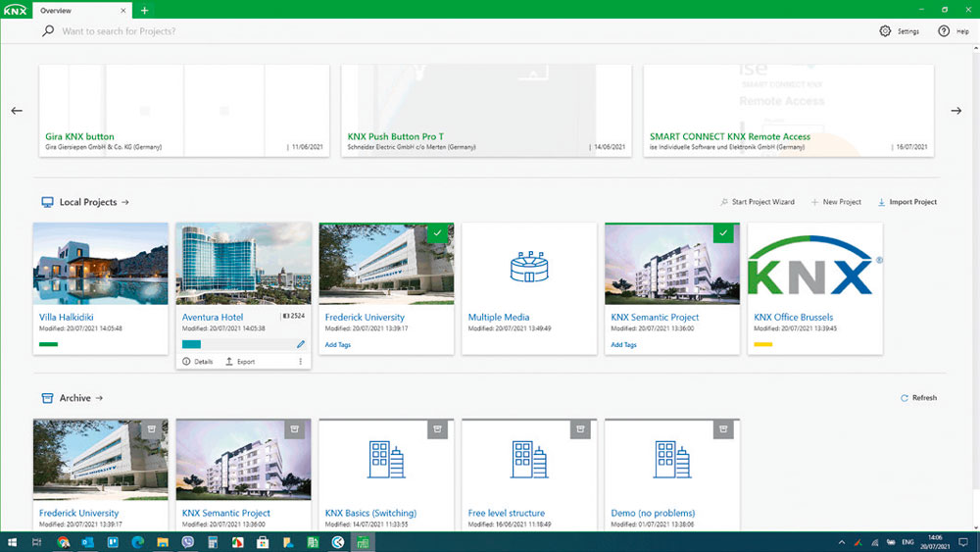The image size is (980, 552).
Task: Click teal status bar on Aventura Hotel
Action: pyautogui.click(x=191, y=344)
